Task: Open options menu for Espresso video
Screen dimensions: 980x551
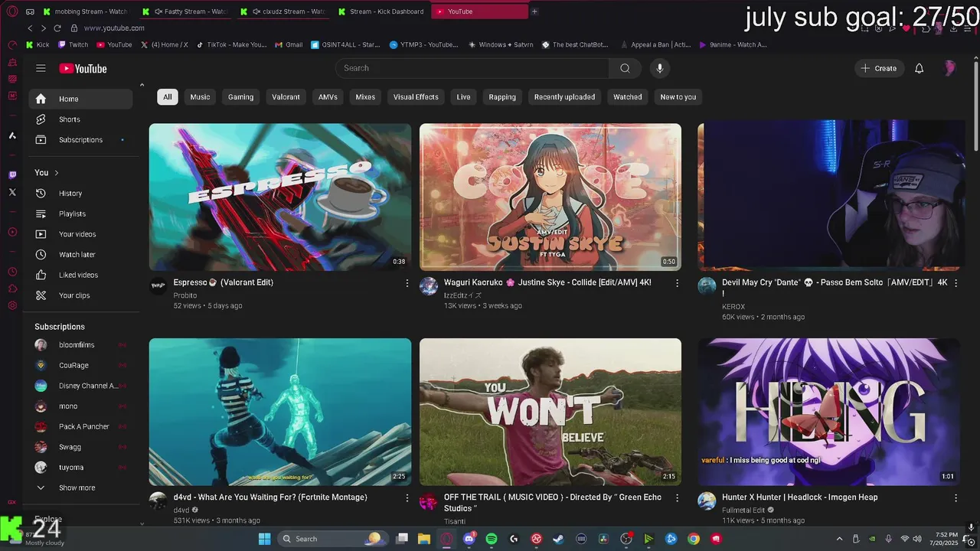Action: (407, 283)
